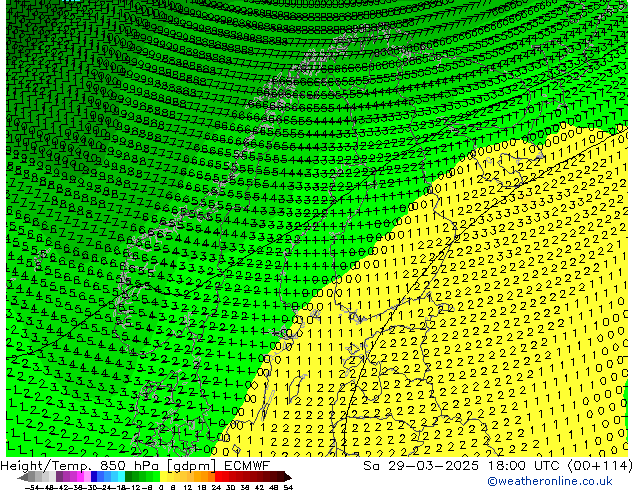Click the "850 hPa" pressure level label
This screenshot has width=634, height=490.
point(128,466)
